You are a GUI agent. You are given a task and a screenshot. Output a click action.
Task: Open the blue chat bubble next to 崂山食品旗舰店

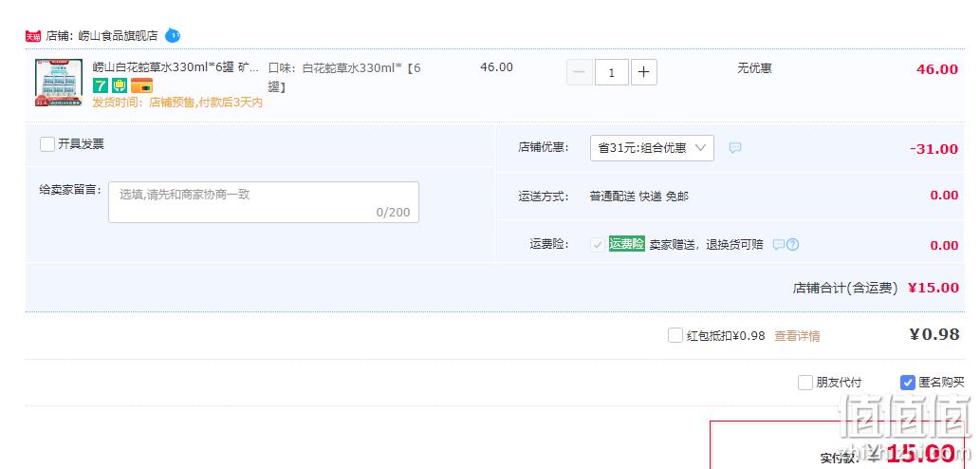(x=173, y=36)
